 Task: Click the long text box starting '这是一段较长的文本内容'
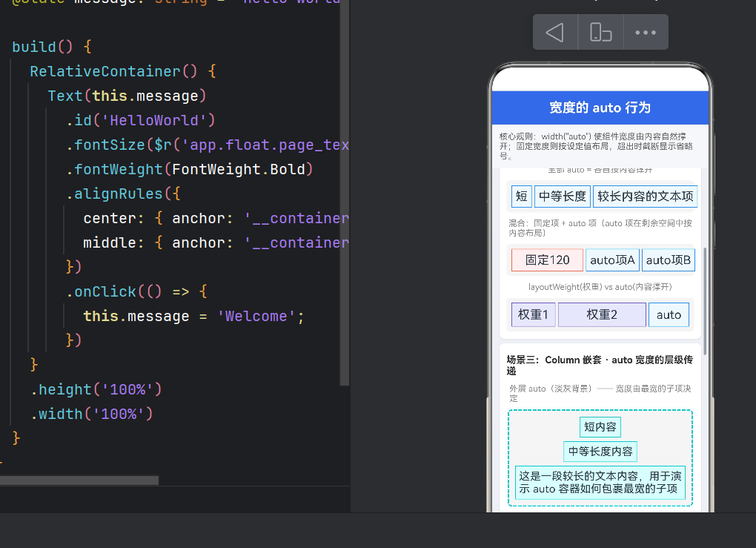tap(600, 483)
